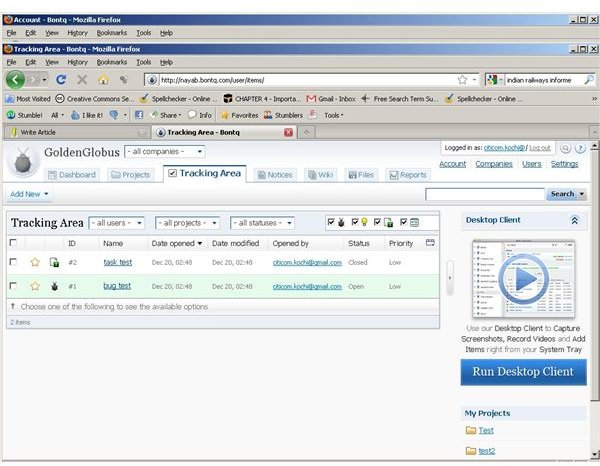The width and height of the screenshot is (600, 466).
Task: Open Favorites in StumbleUpon toolbar
Action: click(240, 115)
